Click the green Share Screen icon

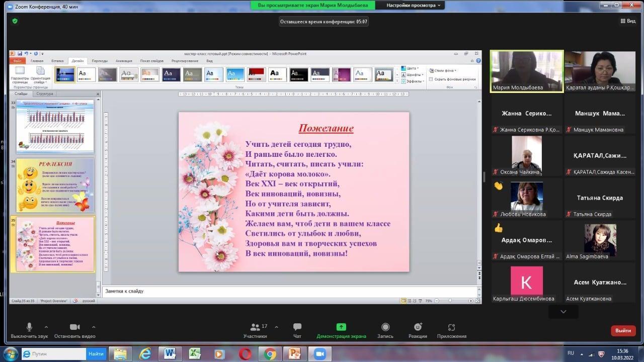click(341, 327)
